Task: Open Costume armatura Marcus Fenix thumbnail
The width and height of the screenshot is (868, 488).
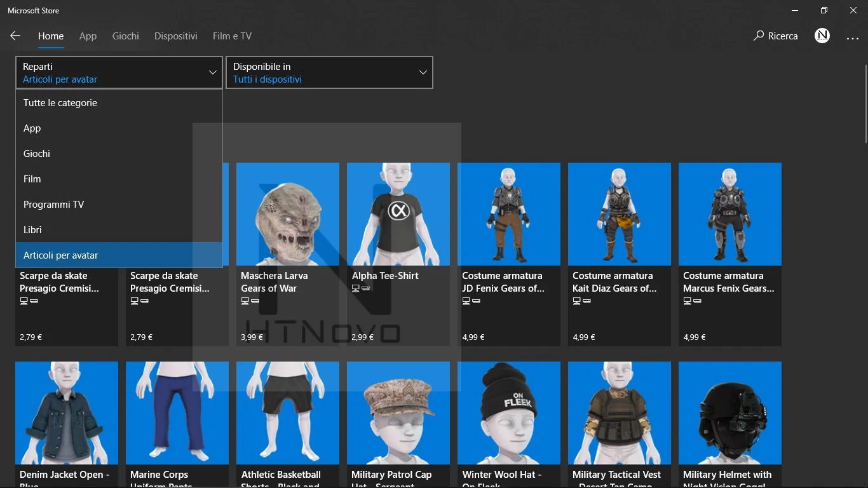Action: pos(730,214)
